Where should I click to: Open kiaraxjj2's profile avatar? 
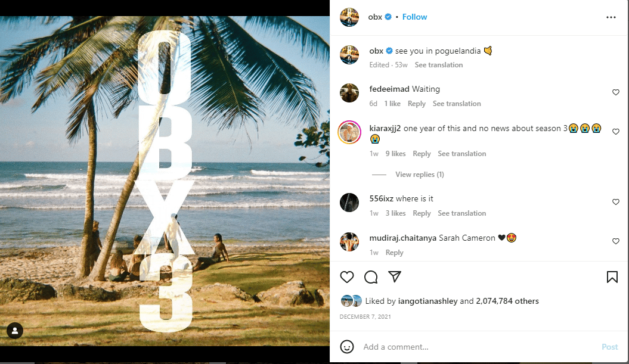[x=349, y=132]
